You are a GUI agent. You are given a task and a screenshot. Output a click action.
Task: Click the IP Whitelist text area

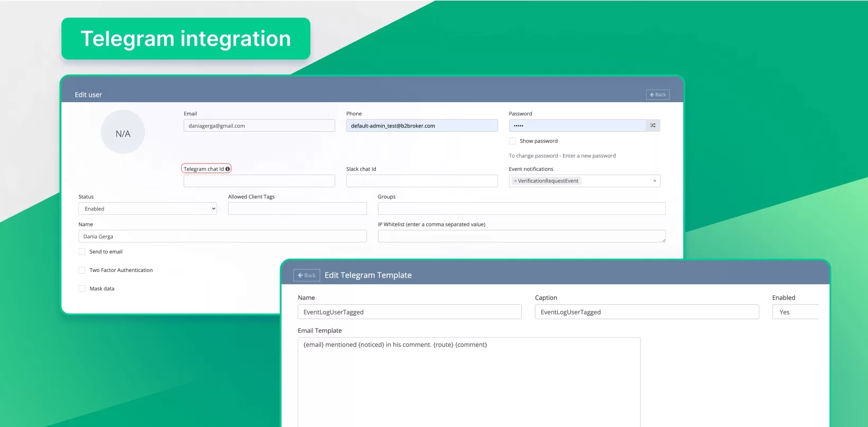point(522,237)
